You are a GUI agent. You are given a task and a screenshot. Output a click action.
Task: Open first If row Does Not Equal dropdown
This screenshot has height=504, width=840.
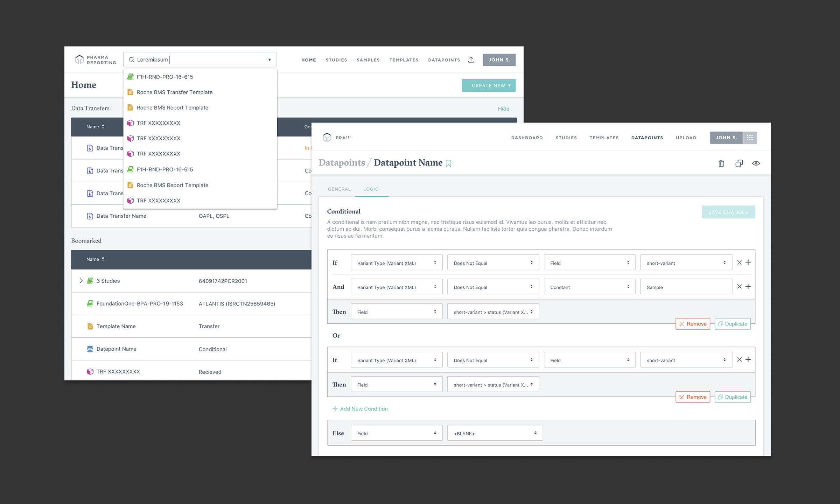[x=493, y=262]
